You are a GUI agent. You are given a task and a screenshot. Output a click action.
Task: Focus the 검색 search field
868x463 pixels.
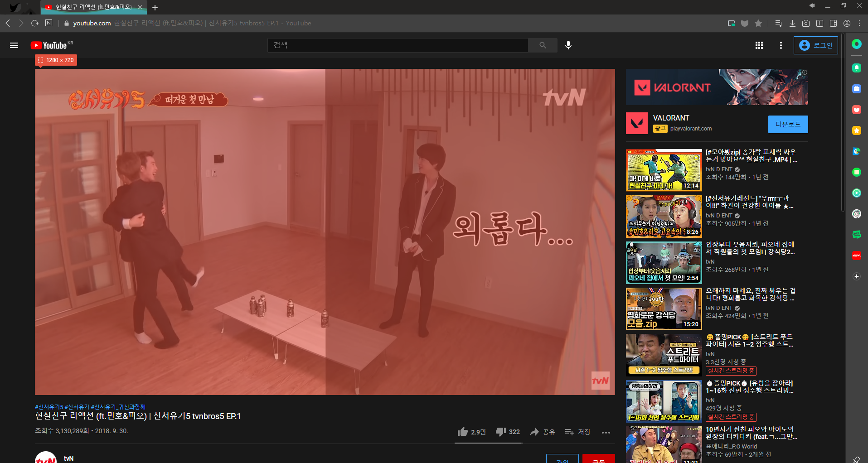tap(398, 45)
